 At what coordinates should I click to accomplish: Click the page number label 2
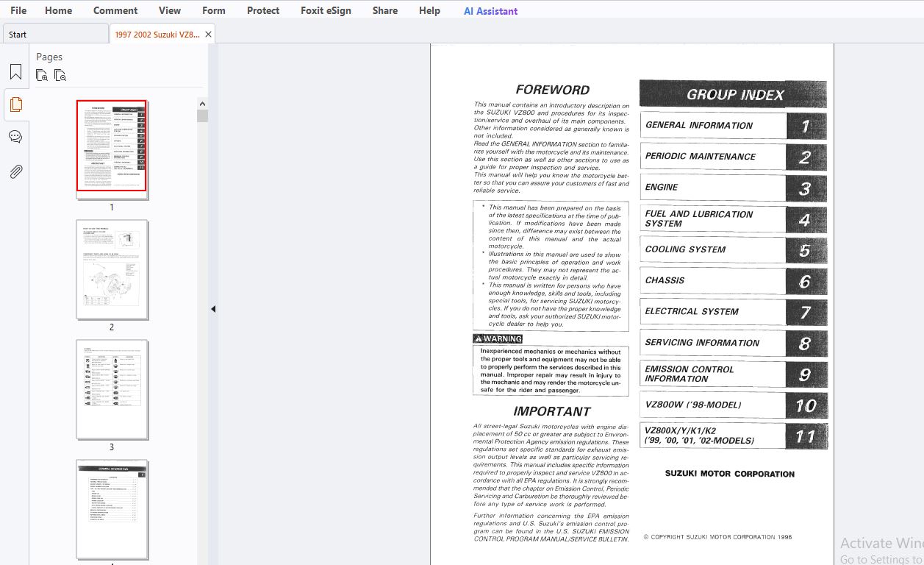click(x=112, y=327)
